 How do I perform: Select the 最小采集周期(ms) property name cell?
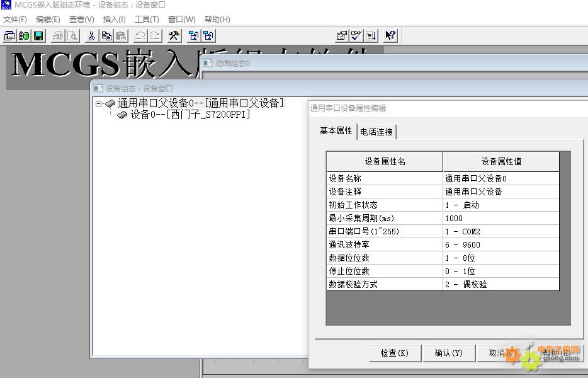coord(385,218)
